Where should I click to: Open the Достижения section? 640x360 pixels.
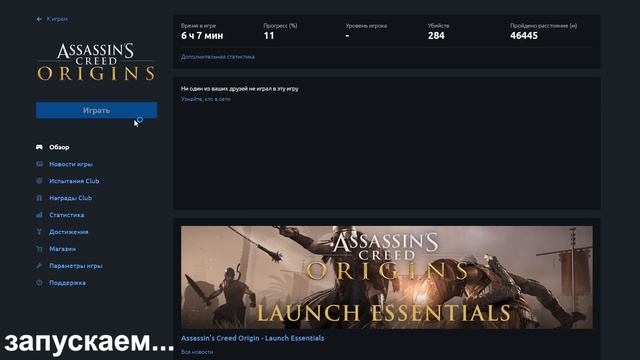[x=69, y=232]
